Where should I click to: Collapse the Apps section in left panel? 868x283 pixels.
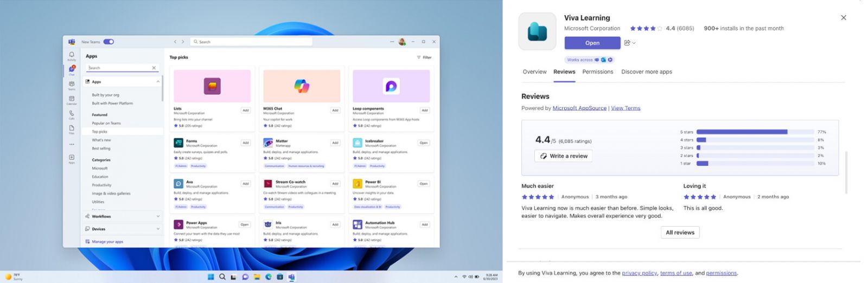(158, 82)
